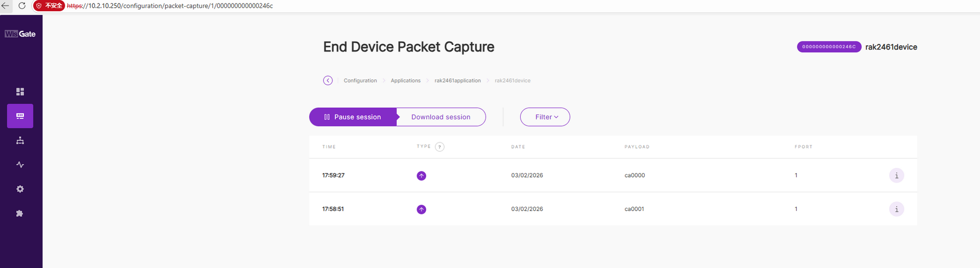
Task: Reload the page using browser refresh
Action: coord(22,6)
